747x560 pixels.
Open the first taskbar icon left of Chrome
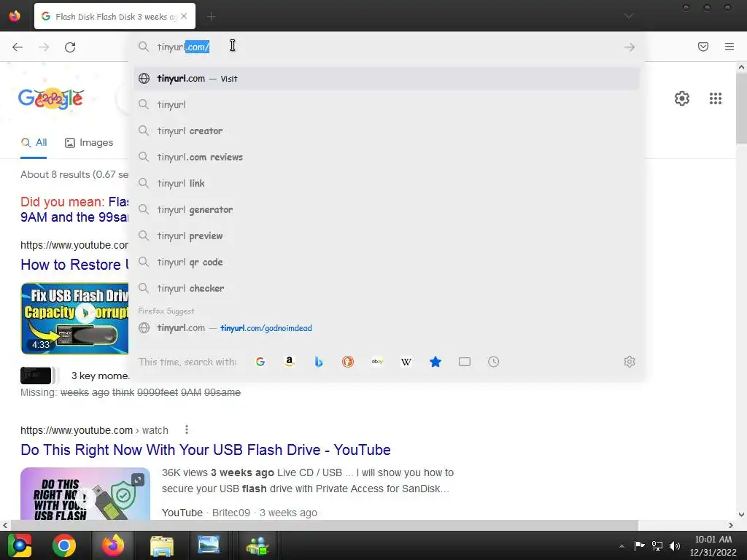[x=20, y=545]
